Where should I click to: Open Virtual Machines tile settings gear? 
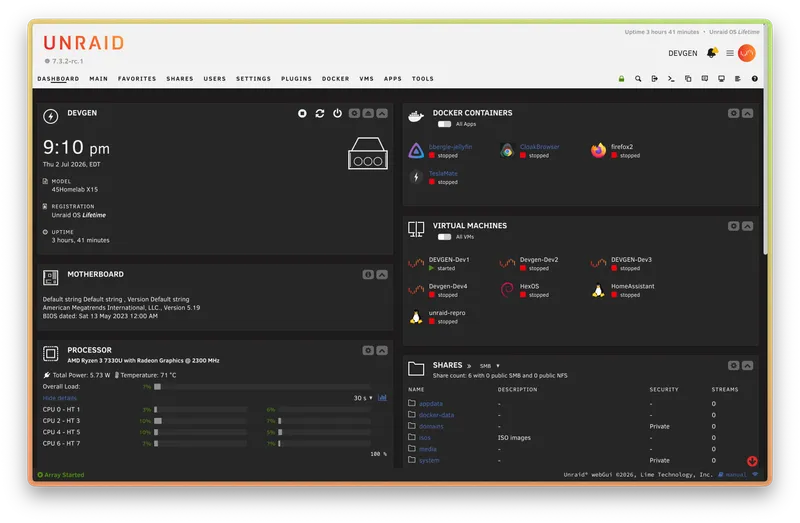pyautogui.click(x=733, y=226)
